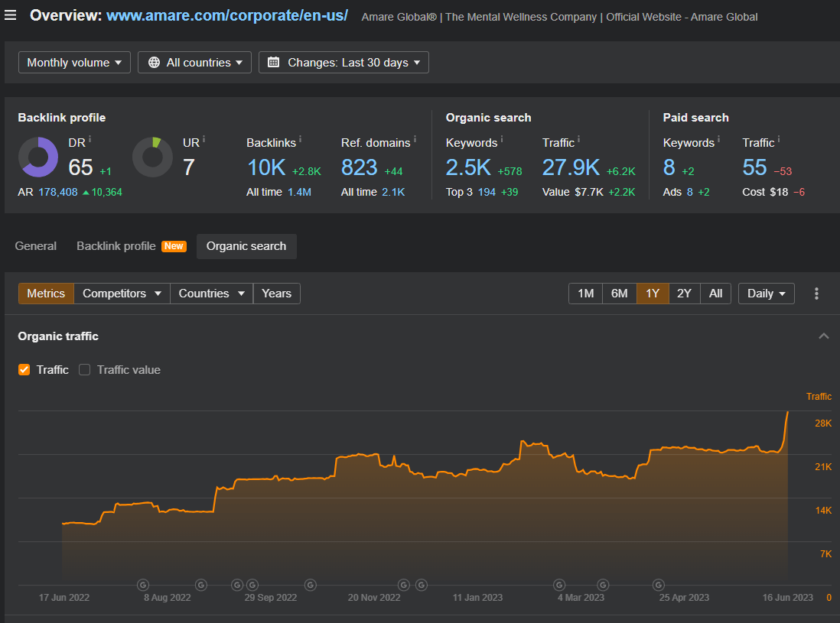Click the DR donut chart

38,157
